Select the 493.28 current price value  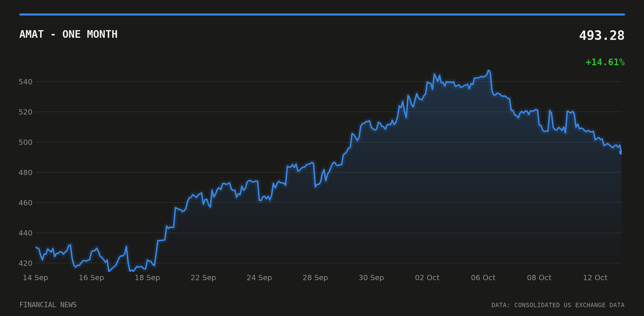(602, 36)
